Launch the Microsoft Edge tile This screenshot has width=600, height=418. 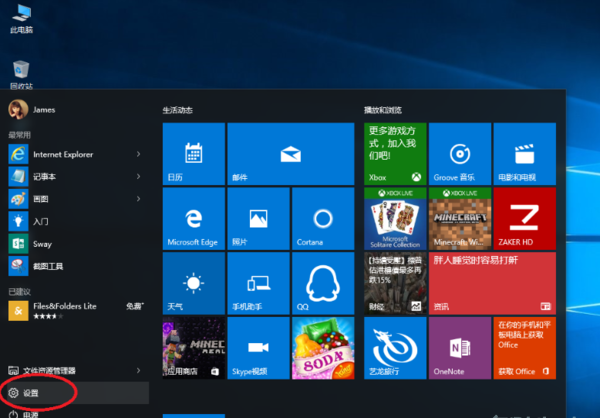(194, 219)
